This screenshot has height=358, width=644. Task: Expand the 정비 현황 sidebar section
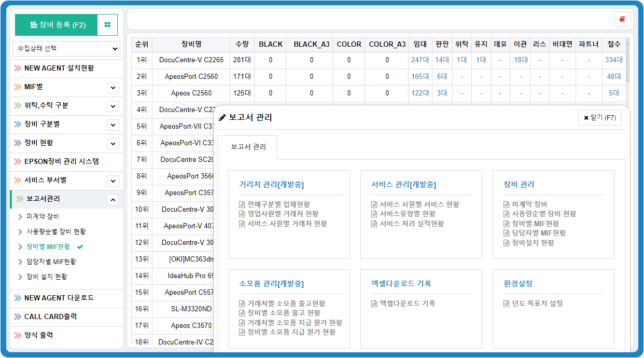pyautogui.click(x=113, y=144)
